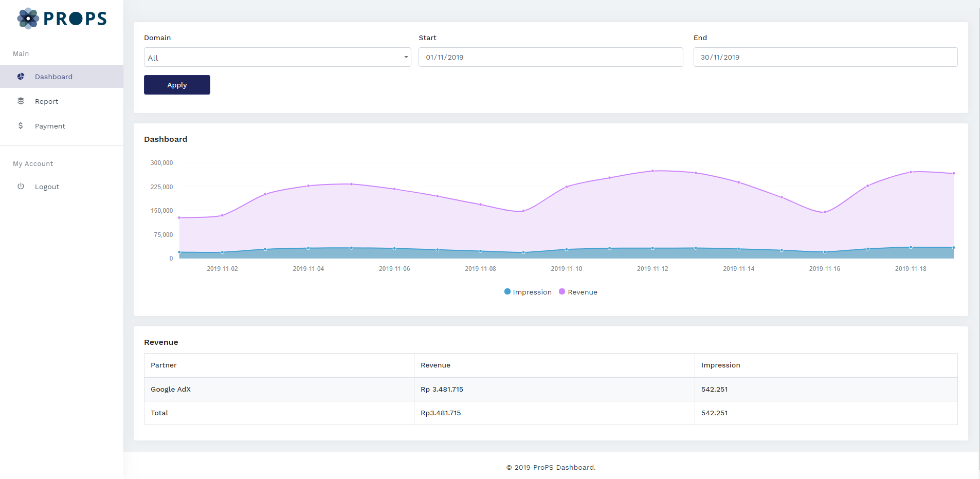
Task: Click the 2019-11-12 axis label
Action: coord(652,269)
